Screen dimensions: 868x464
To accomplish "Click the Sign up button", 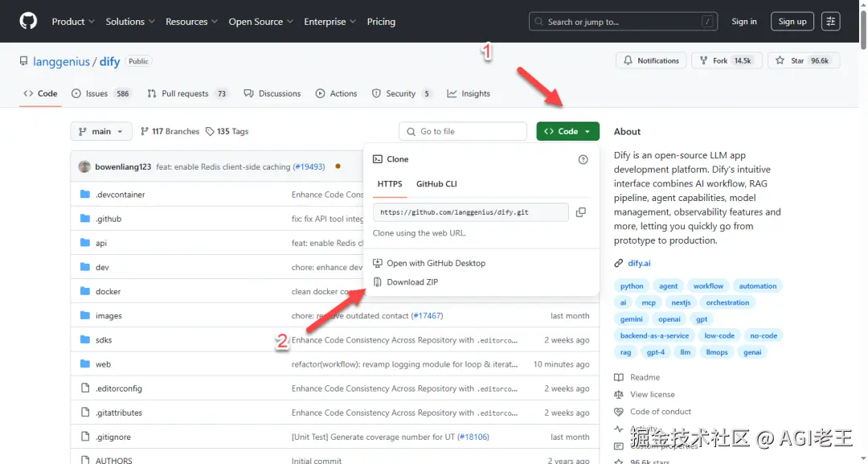I will 792,22.
